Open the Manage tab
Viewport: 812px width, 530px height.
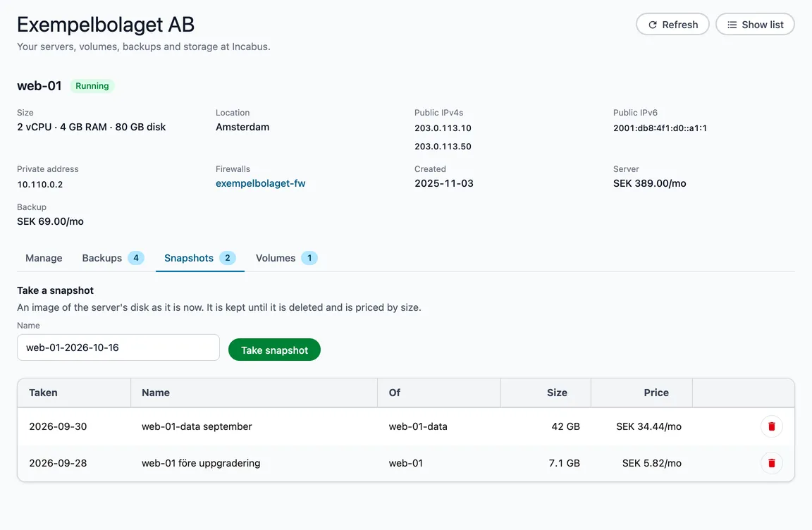click(x=44, y=258)
